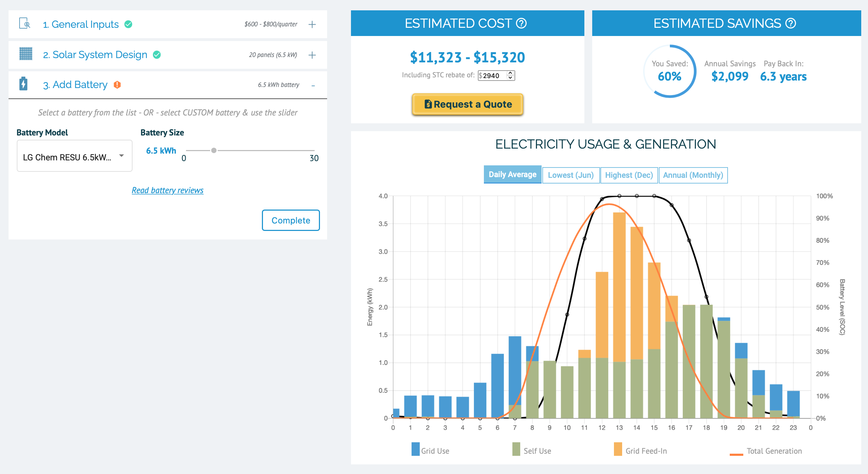Toggle Grid Use series in chart legend
Viewport: 868px width, 474px height.
coord(430,450)
